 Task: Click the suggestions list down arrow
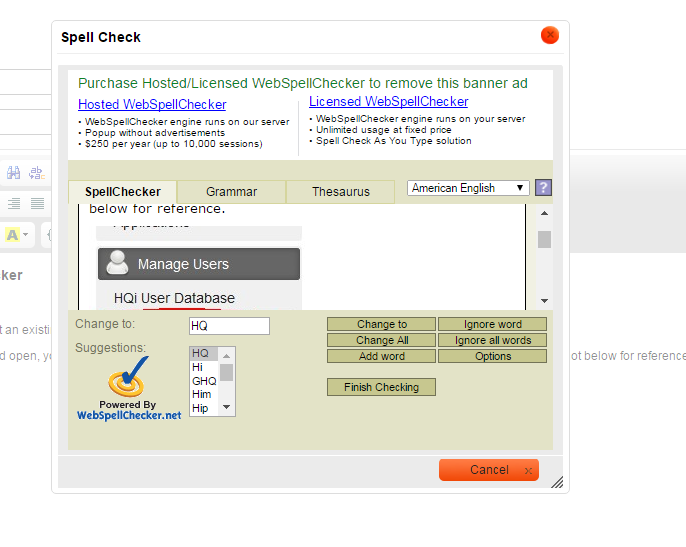(x=227, y=407)
